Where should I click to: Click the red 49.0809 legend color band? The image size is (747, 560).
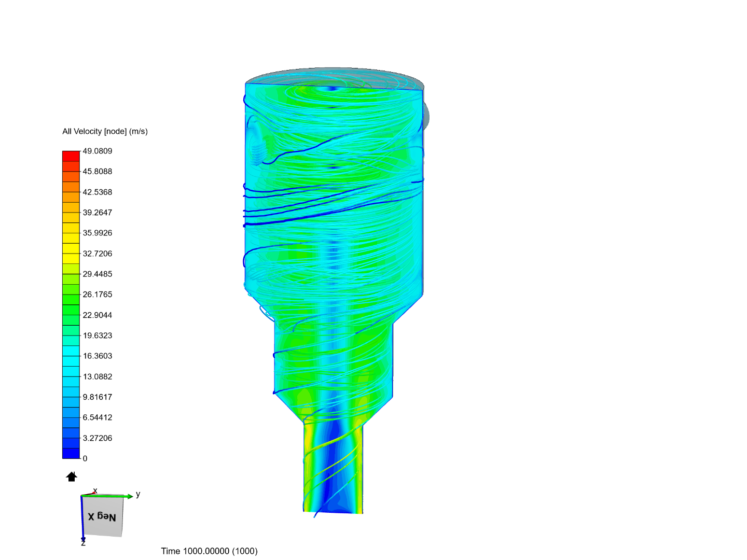click(x=71, y=156)
